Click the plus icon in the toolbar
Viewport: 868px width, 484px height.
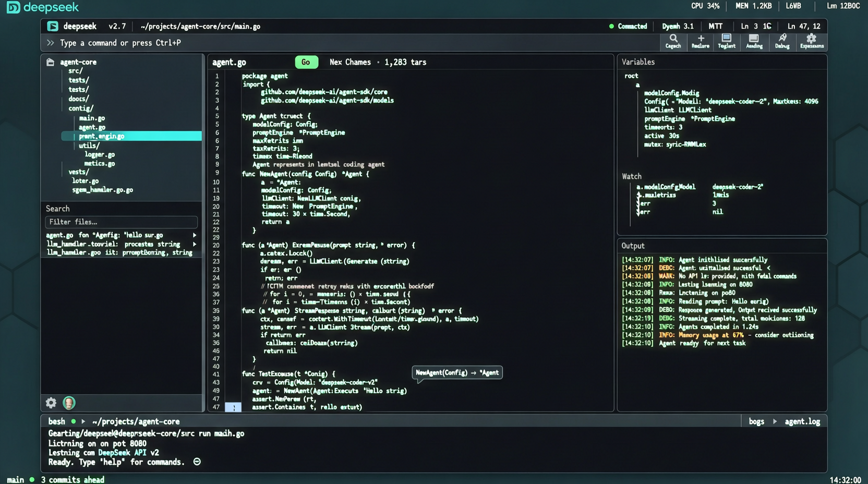pos(701,38)
